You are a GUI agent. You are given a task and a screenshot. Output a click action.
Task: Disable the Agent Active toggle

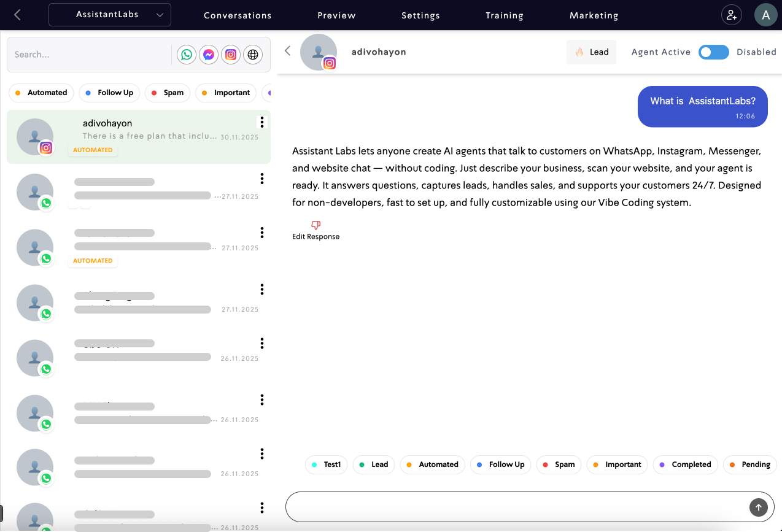[713, 52]
